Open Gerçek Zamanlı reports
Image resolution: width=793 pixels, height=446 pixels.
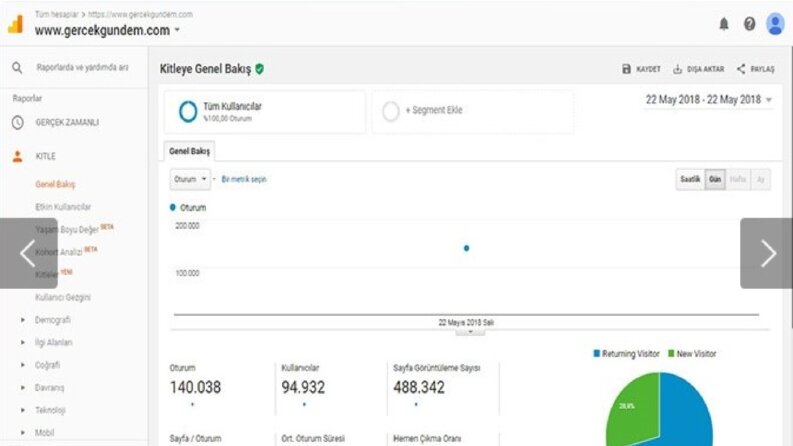click(x=67, y=122)
